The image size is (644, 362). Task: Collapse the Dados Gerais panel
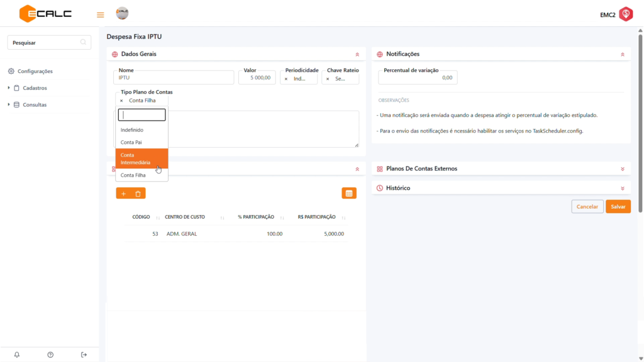[x=357, y=55]
